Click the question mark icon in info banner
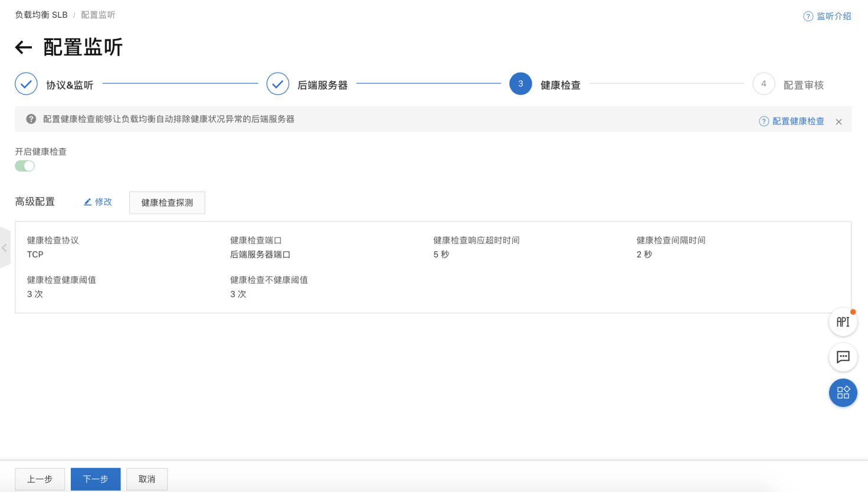This screenshot has height=492, width=868. 31,119
